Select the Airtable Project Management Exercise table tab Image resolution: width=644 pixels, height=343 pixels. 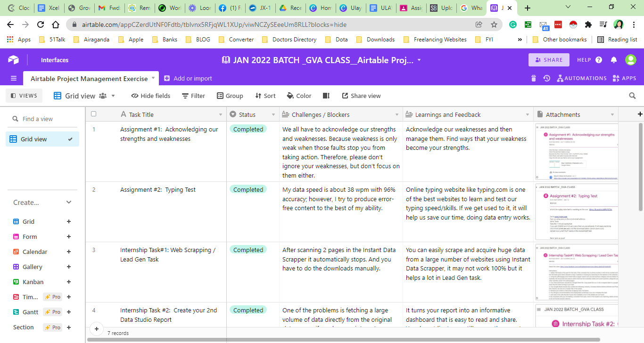(x=89, y=79)
